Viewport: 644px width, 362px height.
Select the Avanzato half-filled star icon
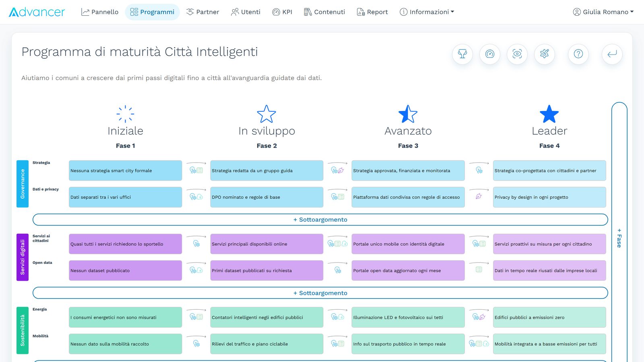point(408,114)
